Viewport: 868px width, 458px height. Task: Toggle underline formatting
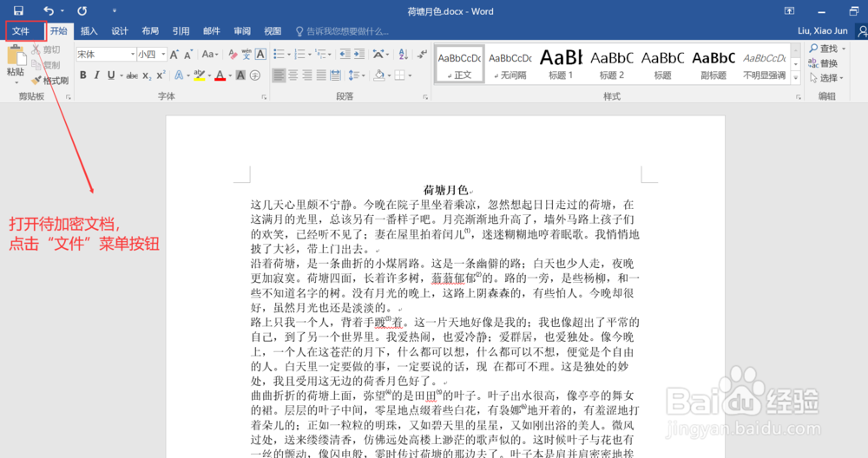click(111, 75)
